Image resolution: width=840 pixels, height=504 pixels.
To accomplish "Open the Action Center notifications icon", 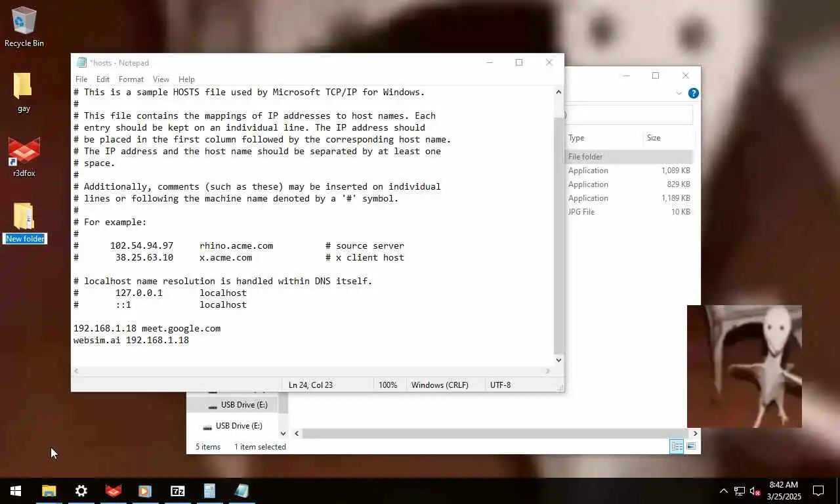I will [x=818, y=491].
